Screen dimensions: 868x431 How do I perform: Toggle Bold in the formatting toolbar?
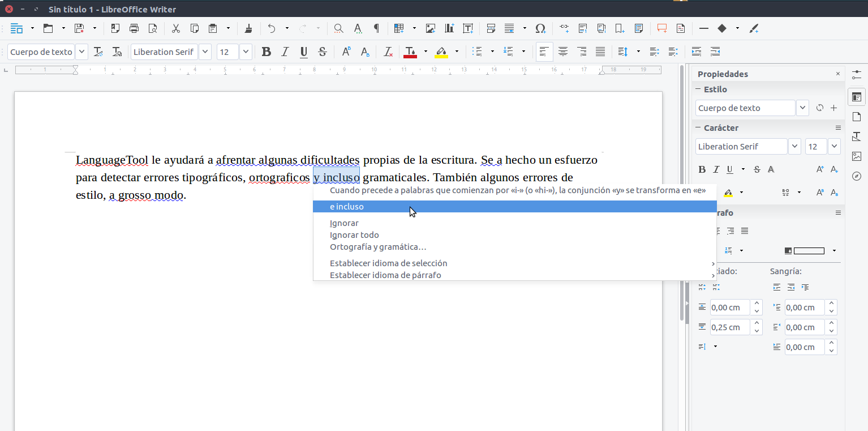point(266,52)
